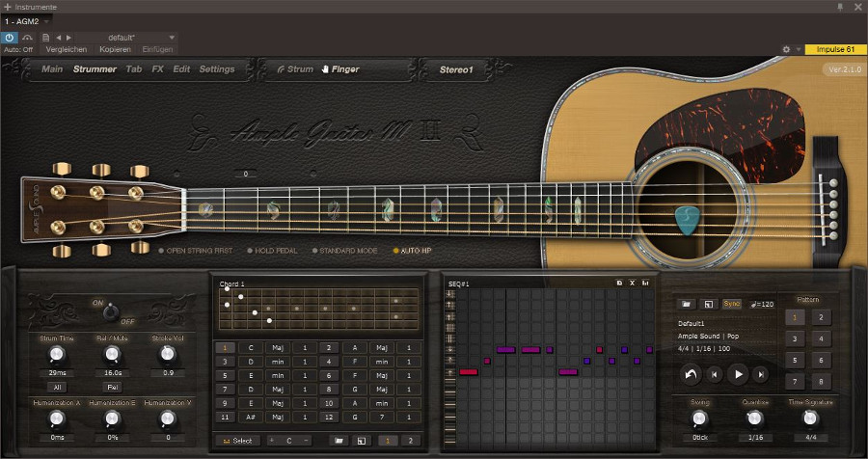Pin the Instrumente window
This screenshot has width=868, height=459.
click(840, 7)
